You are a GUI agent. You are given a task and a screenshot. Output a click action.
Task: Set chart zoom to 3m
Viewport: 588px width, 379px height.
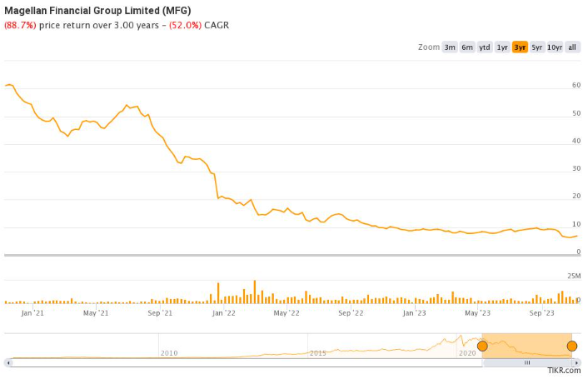point(450,47)
